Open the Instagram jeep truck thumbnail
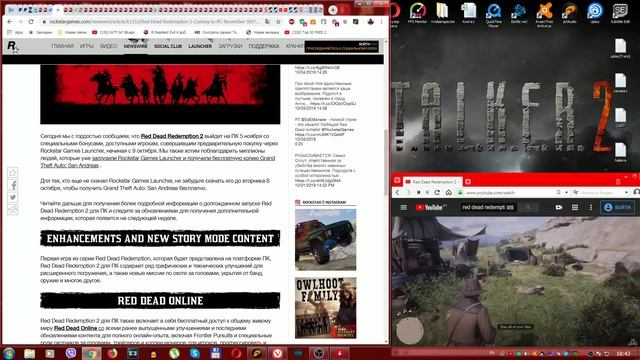The height and width of the screenshot is (360, 640). tap(325, 240)
